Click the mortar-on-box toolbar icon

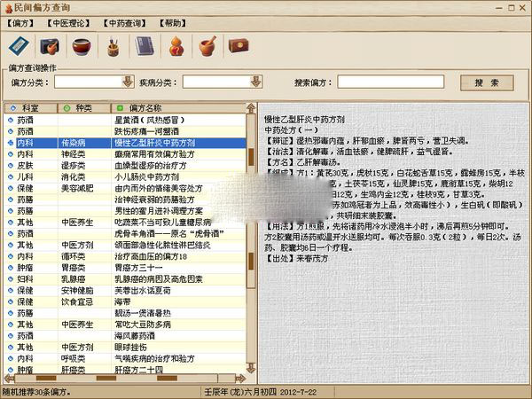pos(49,44)
